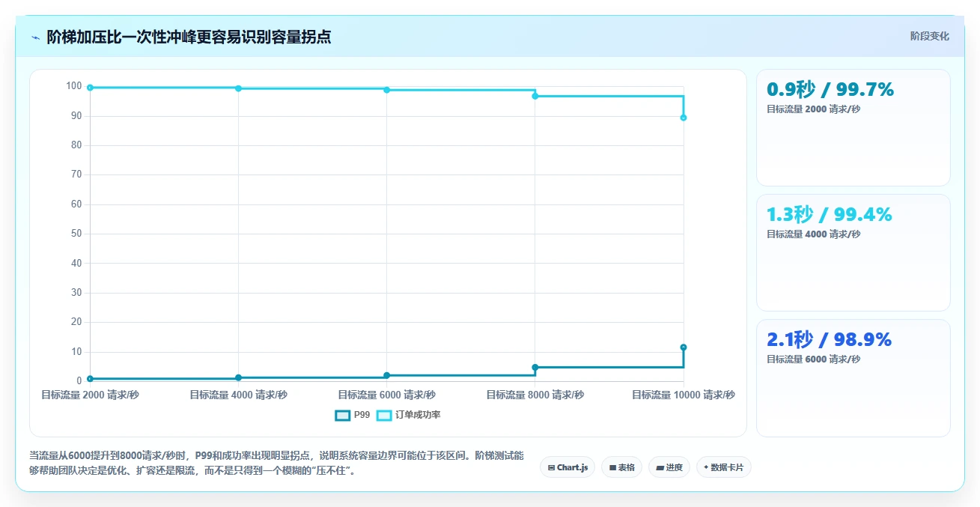Click the 订单成功率 legend color box

click(384, 415)
